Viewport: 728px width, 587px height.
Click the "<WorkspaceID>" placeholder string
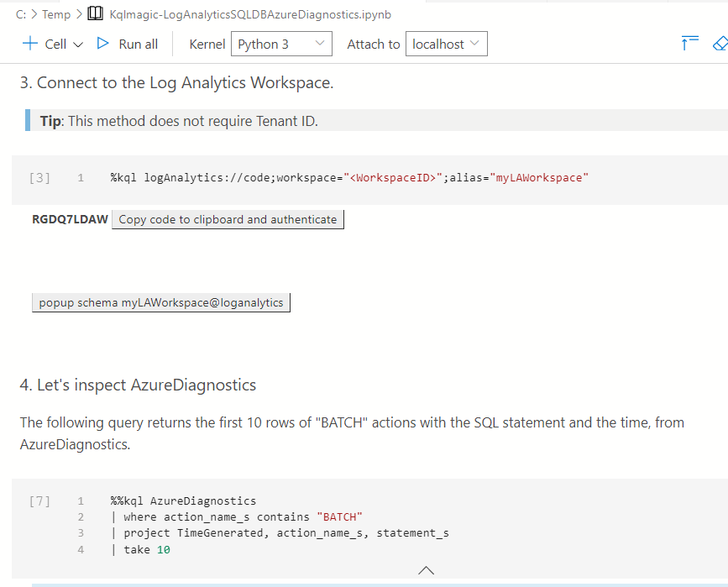(393, 178)
